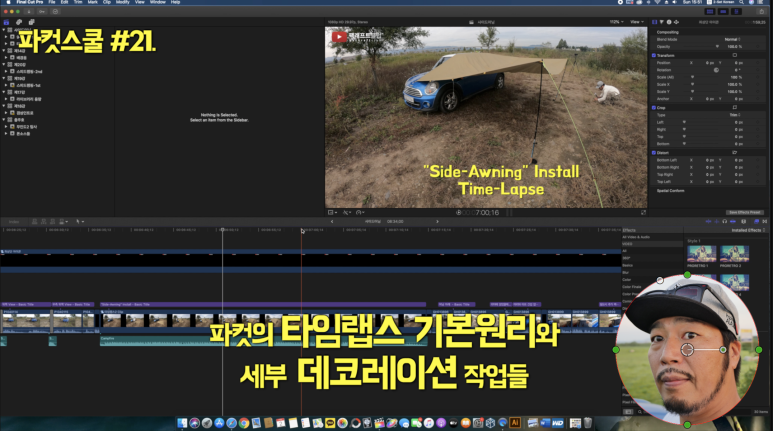The image size is (773, 431).
Task: Open Chrome from the Dock
Action: point(244,423)
